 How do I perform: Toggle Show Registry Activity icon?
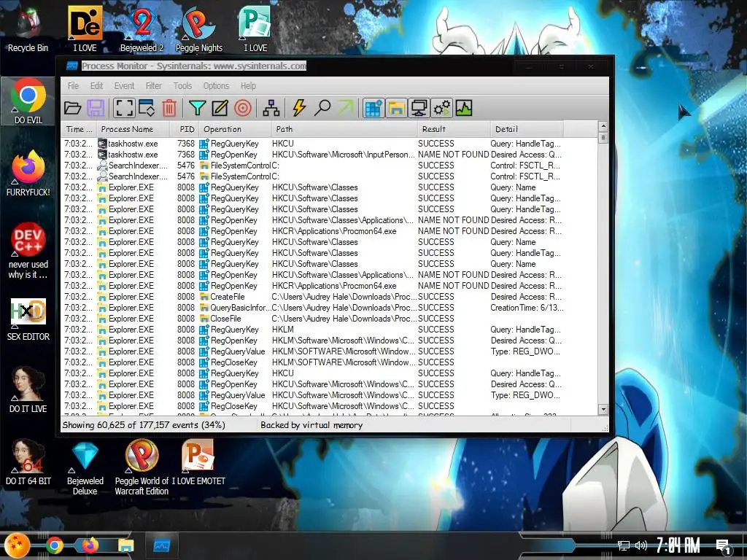tap(373, 108)
